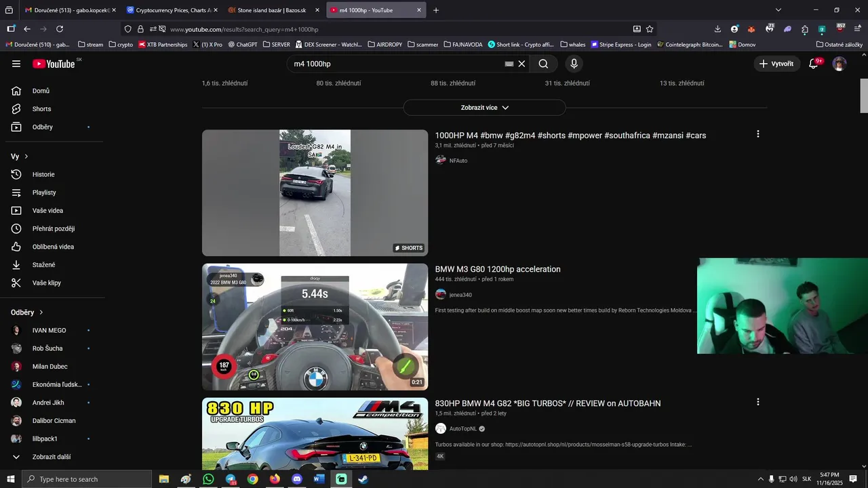Open a new browser tab
This screenshot has height=488, width=868.
(436, 10)
